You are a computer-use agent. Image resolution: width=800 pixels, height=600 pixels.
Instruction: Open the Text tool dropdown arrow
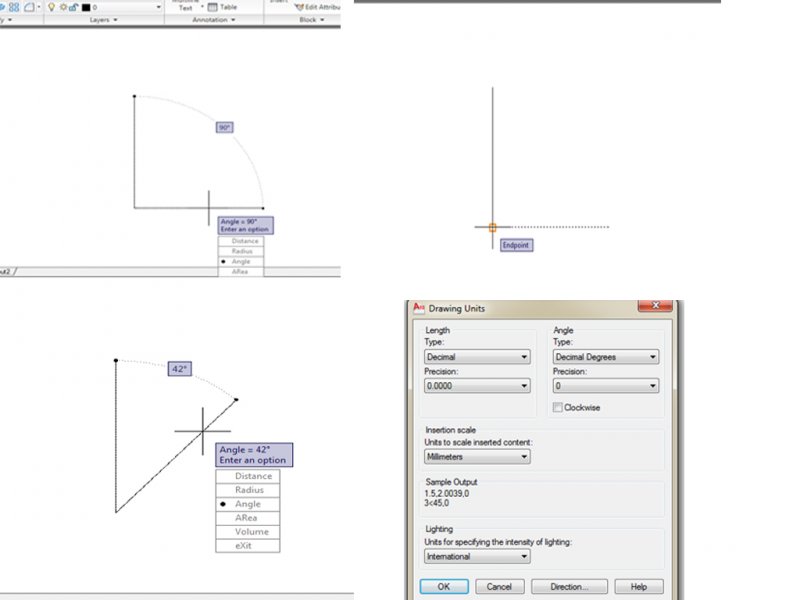(x=202, y=7)
